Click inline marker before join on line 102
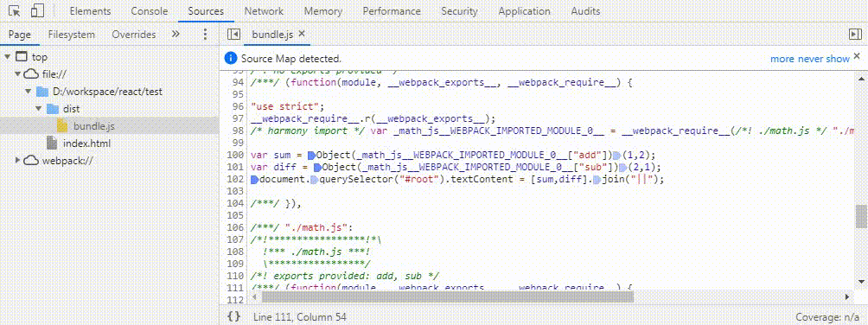The image size is (868, 325). click(x=597, y=180)
